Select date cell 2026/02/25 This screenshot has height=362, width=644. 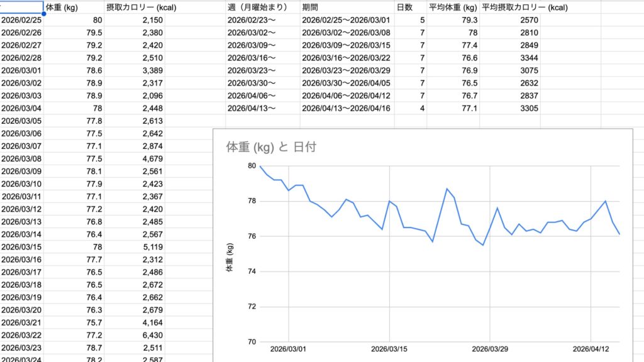pos(21,20)
